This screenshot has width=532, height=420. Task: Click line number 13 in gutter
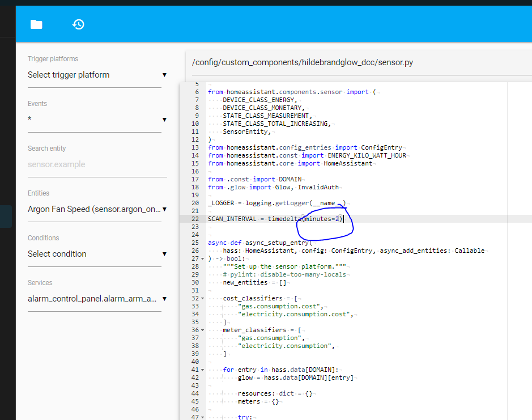[195, 148]
